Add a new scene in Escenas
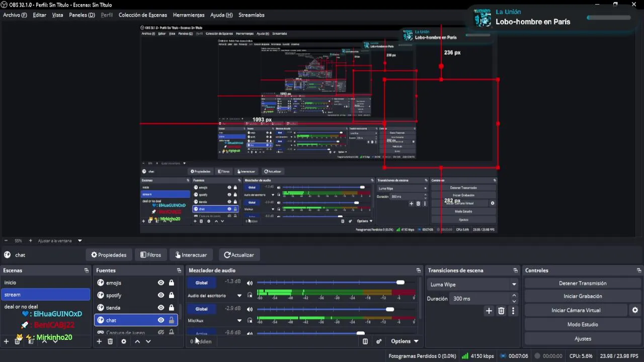 (x=6, y=341)
